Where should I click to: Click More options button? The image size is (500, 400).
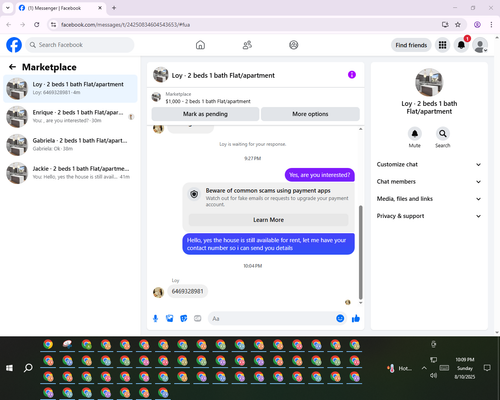pyautogui.click(x=310, y=114)
